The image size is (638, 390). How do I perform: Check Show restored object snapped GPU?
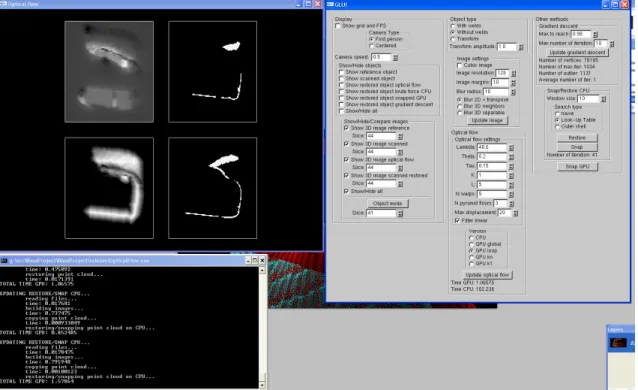coord(342,98)
